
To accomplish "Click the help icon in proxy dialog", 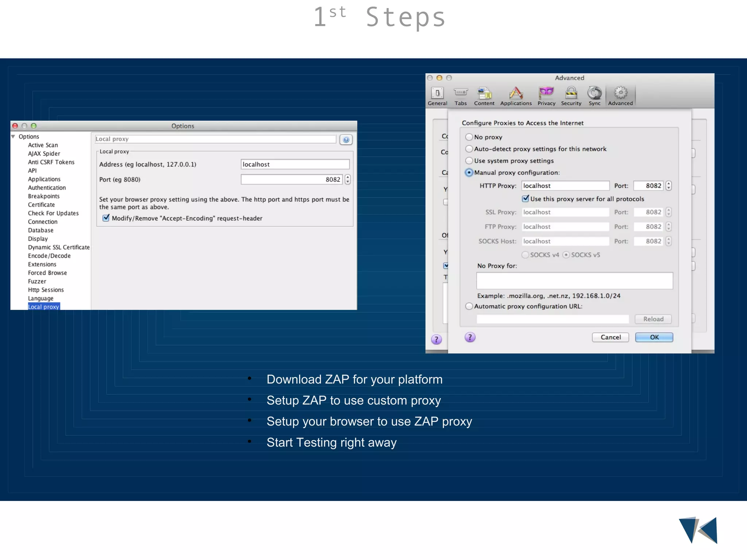I will tap(470, 337).
